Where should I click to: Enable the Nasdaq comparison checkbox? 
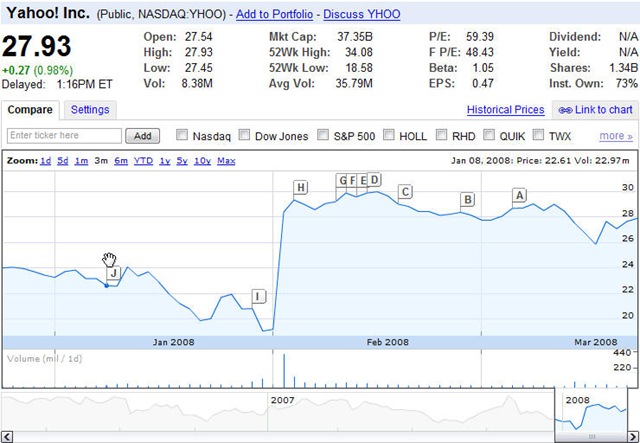point(182,135)
